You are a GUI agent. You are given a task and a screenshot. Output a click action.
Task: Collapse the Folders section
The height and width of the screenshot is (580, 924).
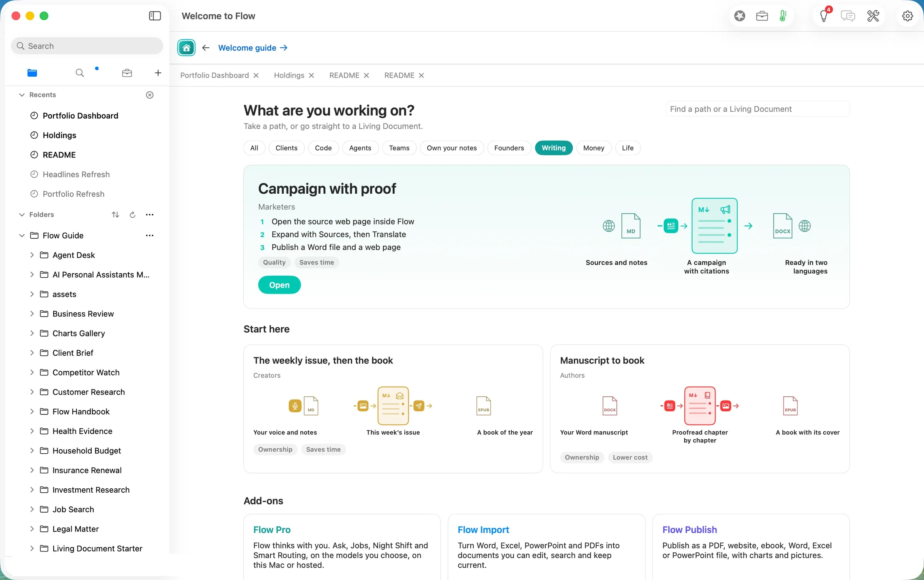click(22, 215)
